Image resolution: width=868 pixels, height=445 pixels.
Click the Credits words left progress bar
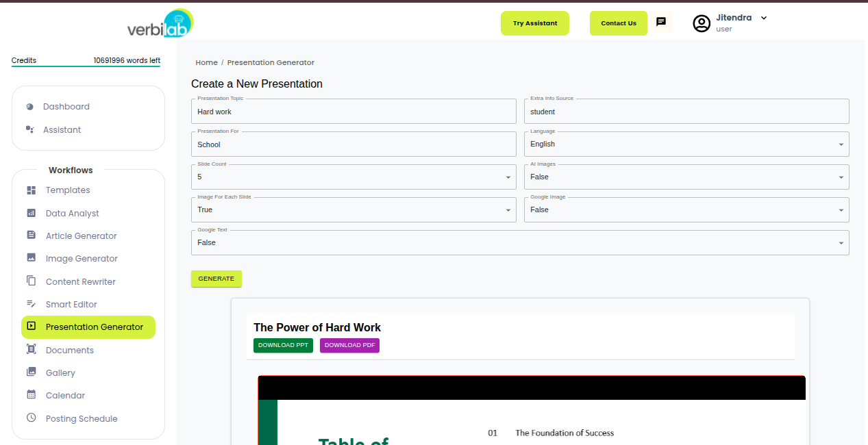point(86,66)
